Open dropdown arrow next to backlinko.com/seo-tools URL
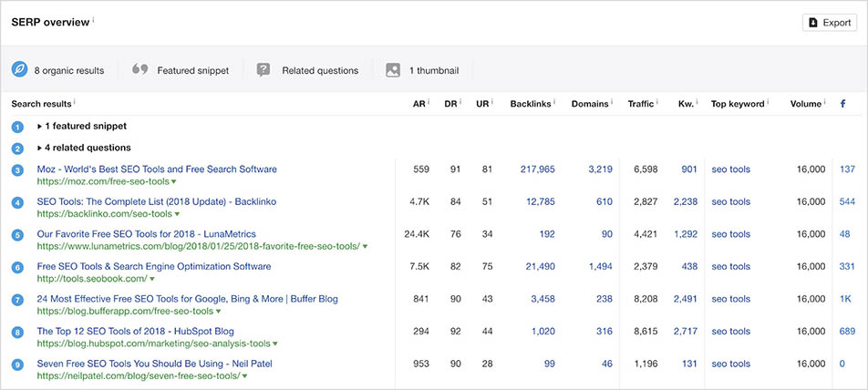 point(177,214)
